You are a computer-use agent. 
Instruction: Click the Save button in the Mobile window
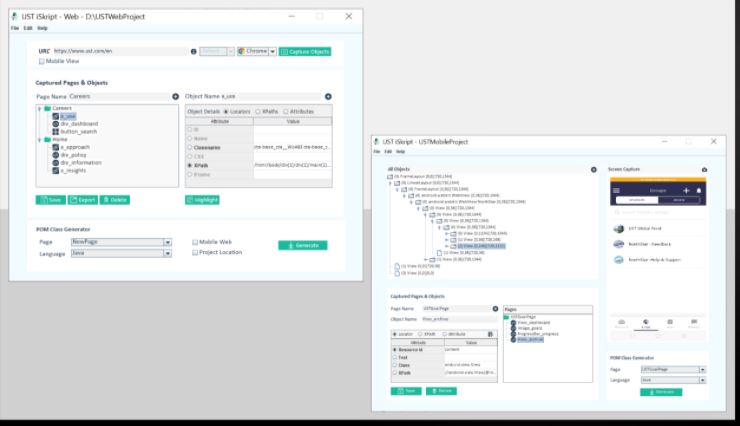[406, 391]
